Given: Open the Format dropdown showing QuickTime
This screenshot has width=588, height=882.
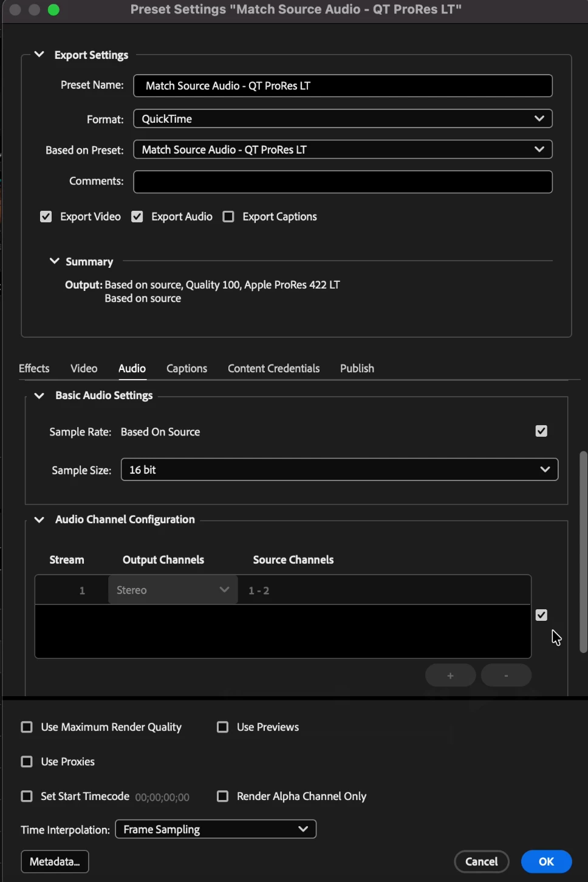Looking at the screenshot, I should point(343,118).
